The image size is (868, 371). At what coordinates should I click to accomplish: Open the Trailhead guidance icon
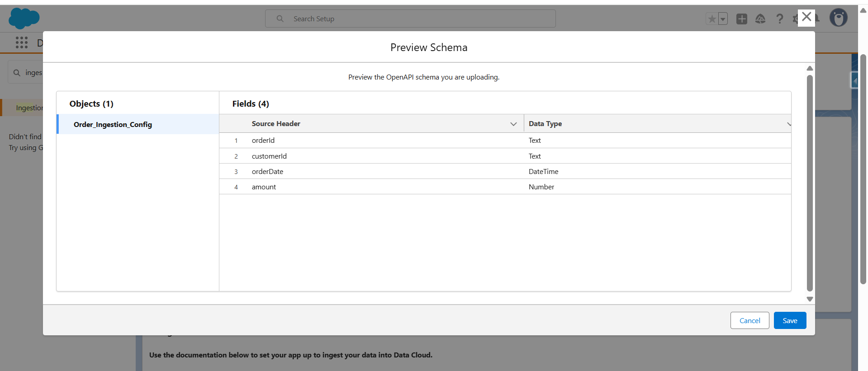pyautogui.click(x=760, y=19)
